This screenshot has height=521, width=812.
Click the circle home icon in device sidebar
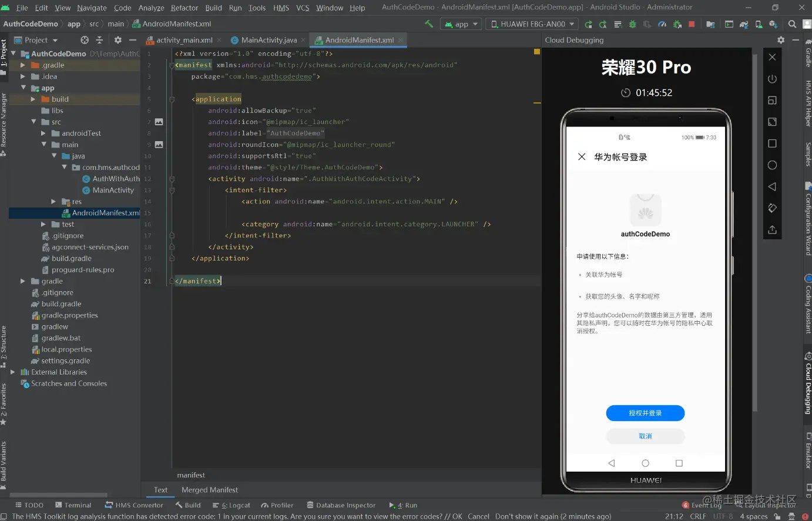point(773,165)
